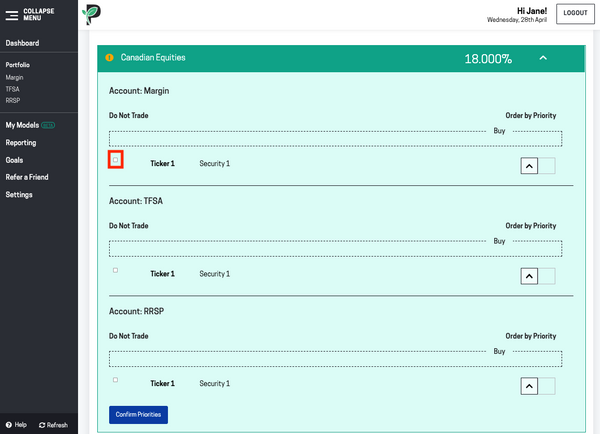Click Do Not Trade label in TFSA
Image resolution: width=600 pixels, height=434 pixels.
[x=129, y=226]
